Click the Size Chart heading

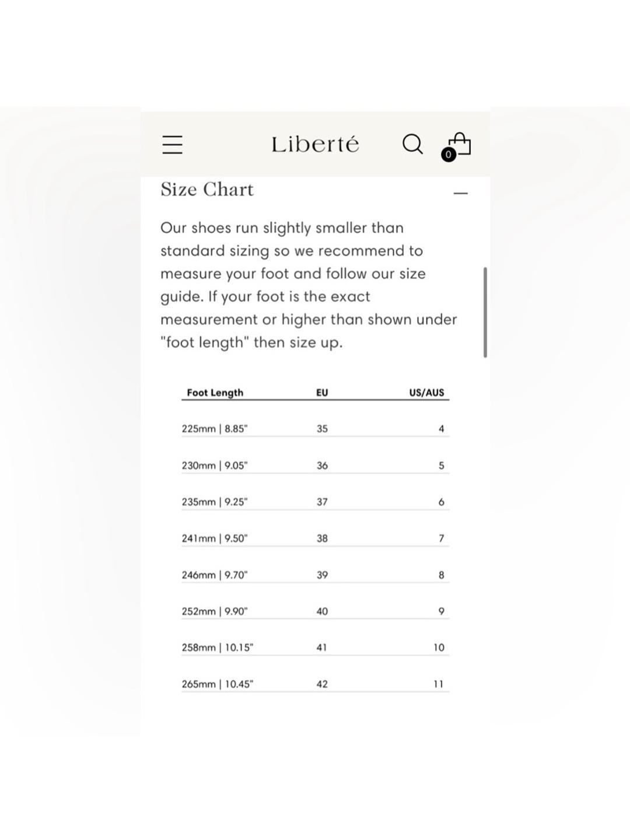pos(207,190)
